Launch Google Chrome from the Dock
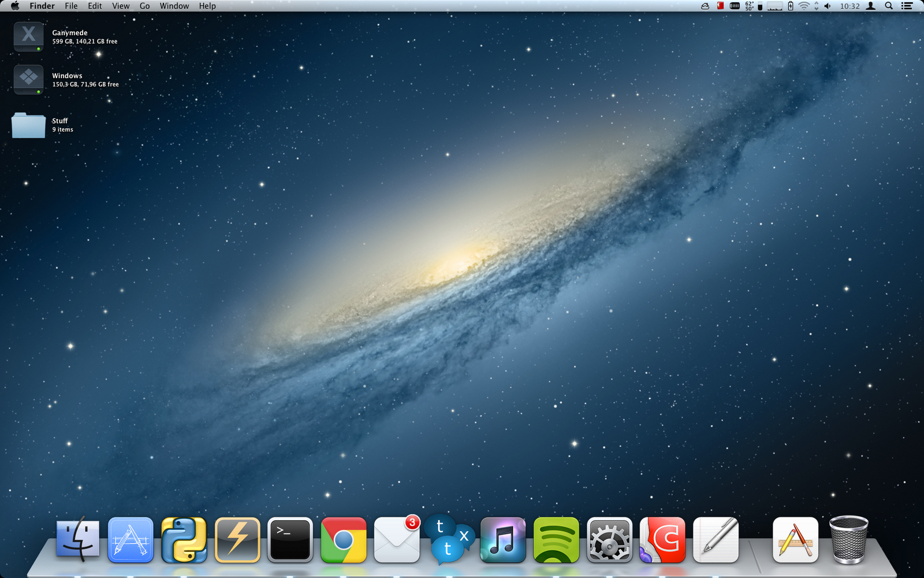Viewport: 924px width, 578px height. pyautogui.click(x=344, y=540)
